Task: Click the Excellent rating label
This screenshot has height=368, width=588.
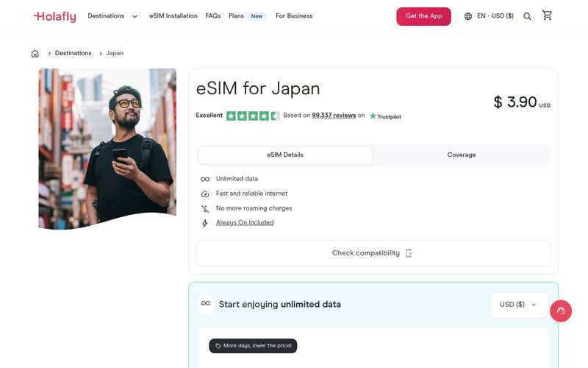Action: [x=209, y=116]
